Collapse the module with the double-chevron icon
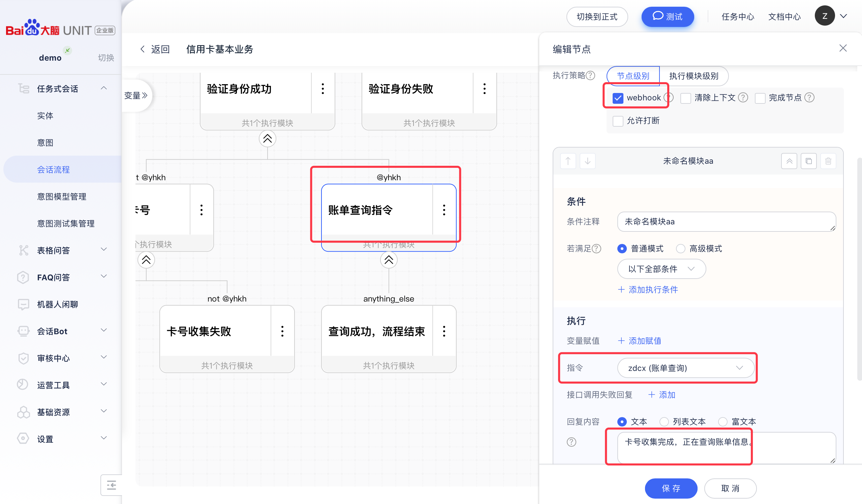The height and width of the screenshot is (504, 862). tap(789, 161)
